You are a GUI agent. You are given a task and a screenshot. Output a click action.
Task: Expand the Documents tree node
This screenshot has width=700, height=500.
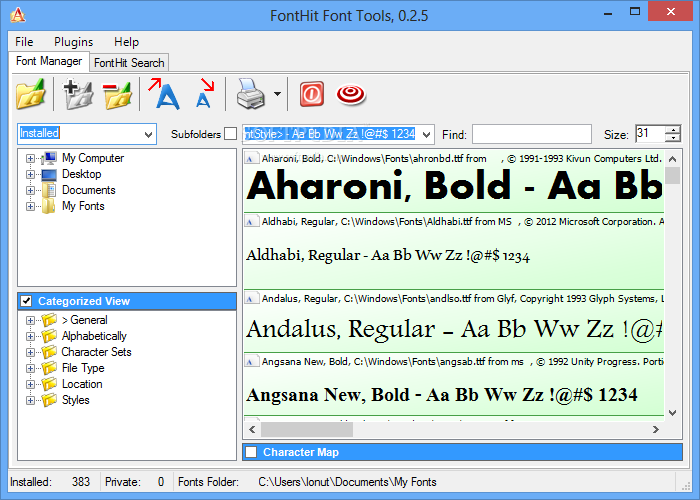(30, 191)
